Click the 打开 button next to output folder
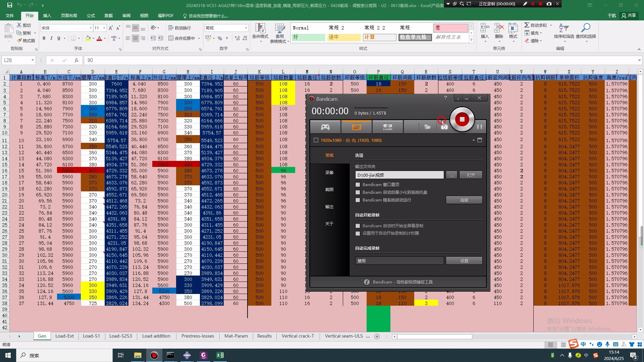This screenshot has width=644, height=362. click(471, 175)
